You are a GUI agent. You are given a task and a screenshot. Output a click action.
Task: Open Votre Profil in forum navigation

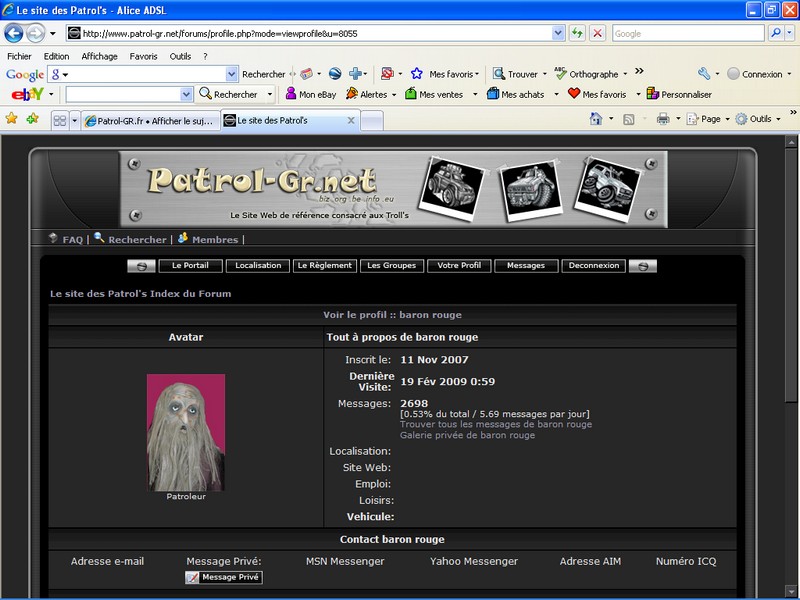pos(459,265)
